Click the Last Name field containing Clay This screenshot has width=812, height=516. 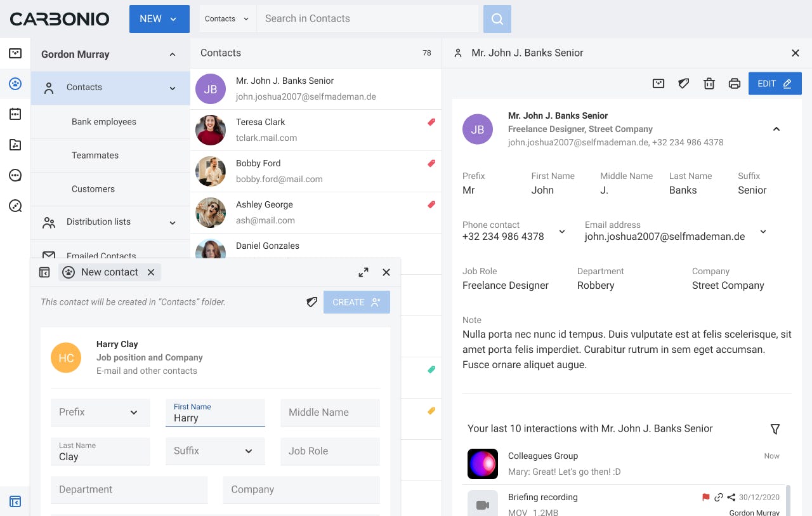point(100,451)
